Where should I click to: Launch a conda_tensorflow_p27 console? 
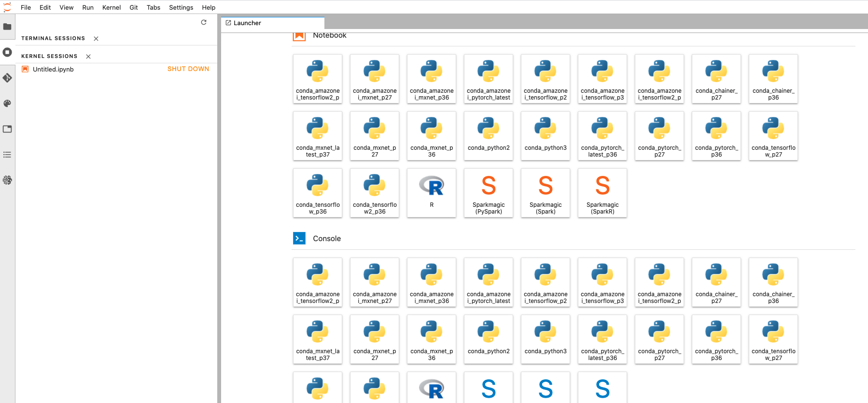point(773,339)
